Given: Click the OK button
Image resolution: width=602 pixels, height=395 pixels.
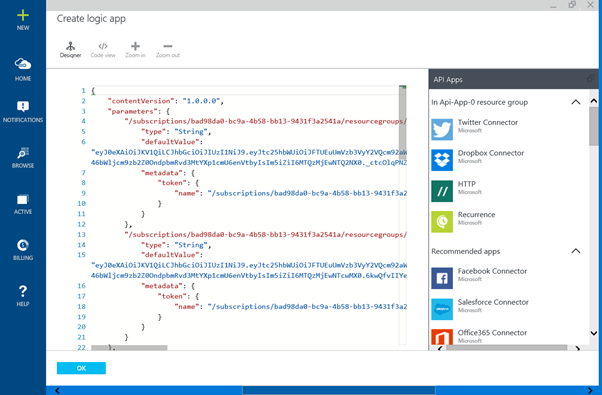Looking at the screenshot, I should (x=81, y=368).
